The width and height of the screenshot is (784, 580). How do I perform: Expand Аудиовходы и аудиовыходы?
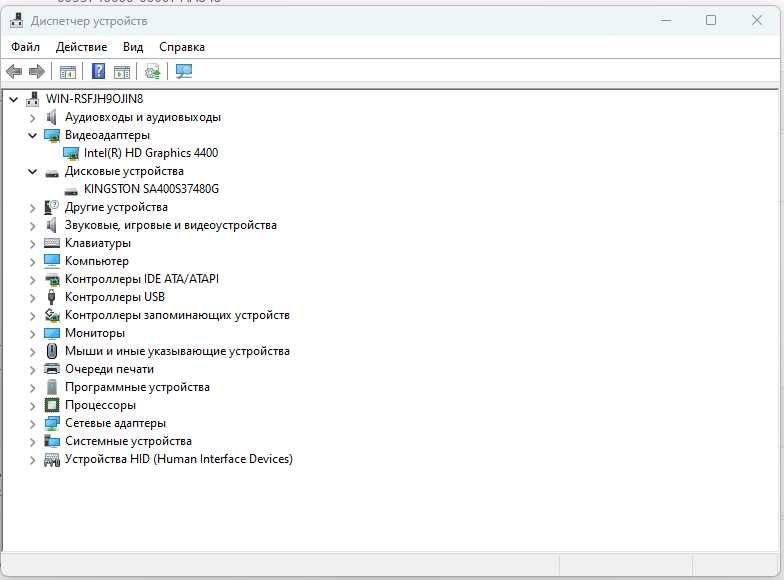click(x=32, y=118)
